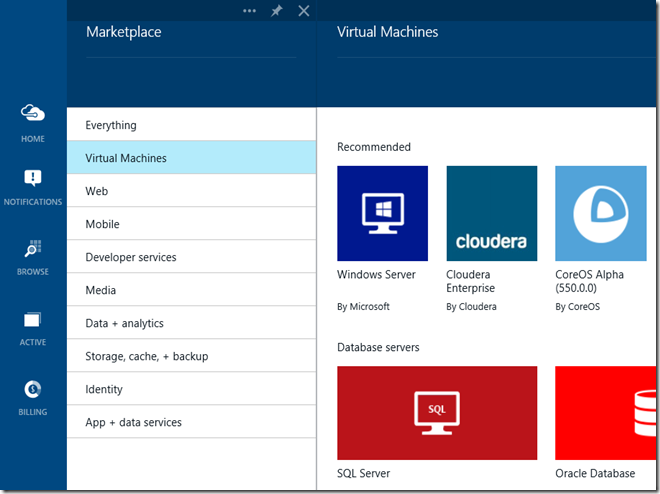Click the Browse icon in sidebar
Screen dimensions: 660x494
(33, 250)
